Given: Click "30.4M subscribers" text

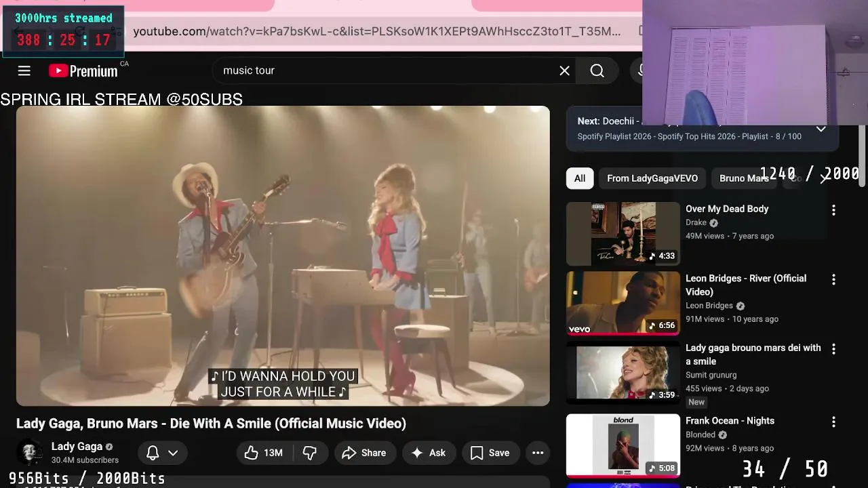Looking at the screenshot, I should click(85, 460).
